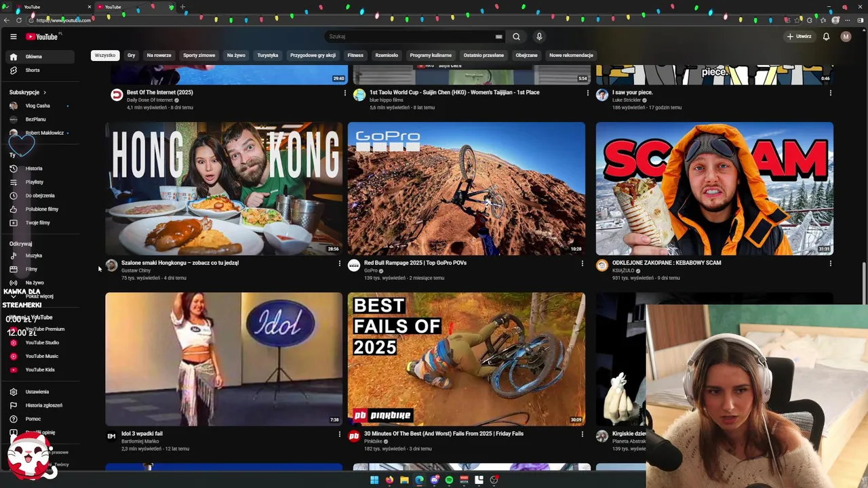The width and height of the screenshot is (868, 488).
Task: Open Na żywo in the sidebar
Action: tap(40, 283)
